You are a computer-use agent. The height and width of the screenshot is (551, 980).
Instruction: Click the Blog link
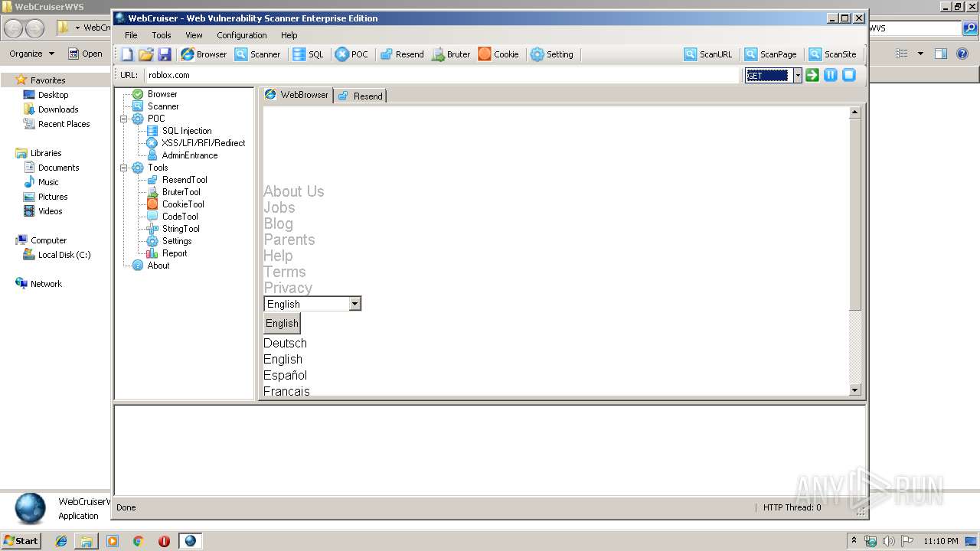point(279,223)
